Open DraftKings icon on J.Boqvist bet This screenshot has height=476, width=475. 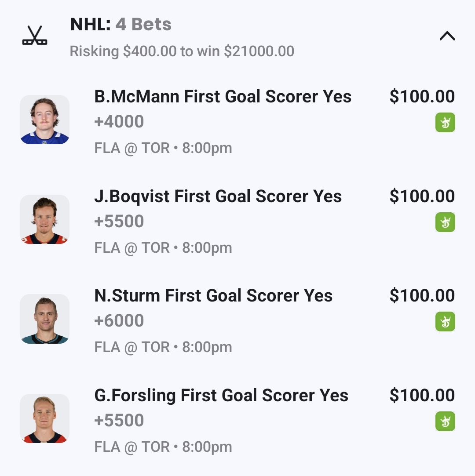click(x=445, y=222)
